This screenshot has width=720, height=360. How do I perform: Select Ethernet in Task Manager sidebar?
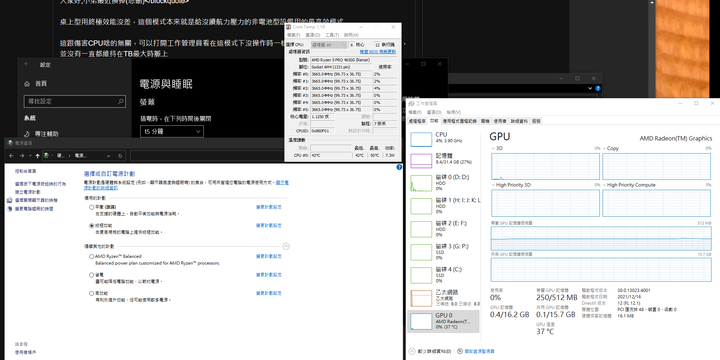(444, 298)
